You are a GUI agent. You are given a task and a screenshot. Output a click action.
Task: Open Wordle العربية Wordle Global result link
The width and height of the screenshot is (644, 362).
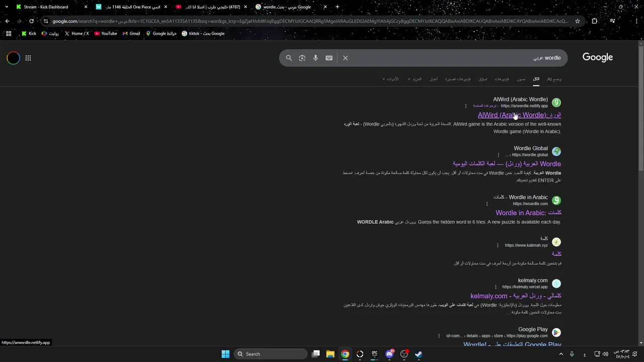click(x=507, y=164)
